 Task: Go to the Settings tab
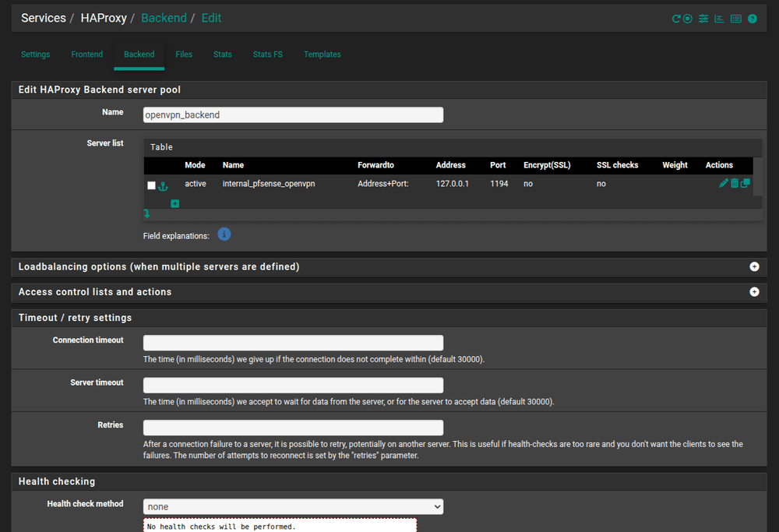(35, 55)
